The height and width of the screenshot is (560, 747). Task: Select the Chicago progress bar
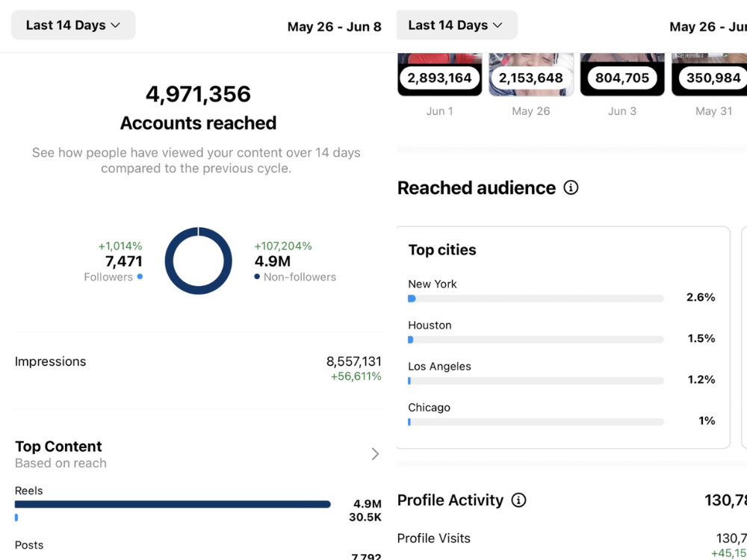[x=536, y=422]
